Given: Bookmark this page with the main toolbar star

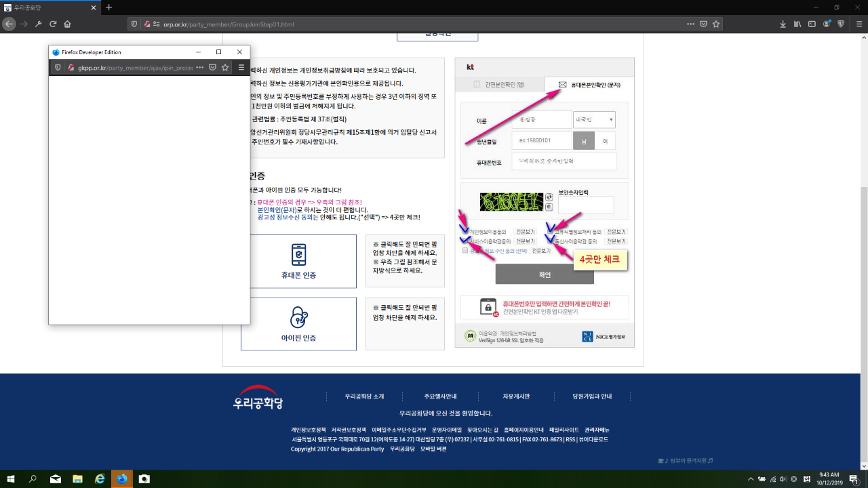Looking at the screenshot, I should 717,24.
